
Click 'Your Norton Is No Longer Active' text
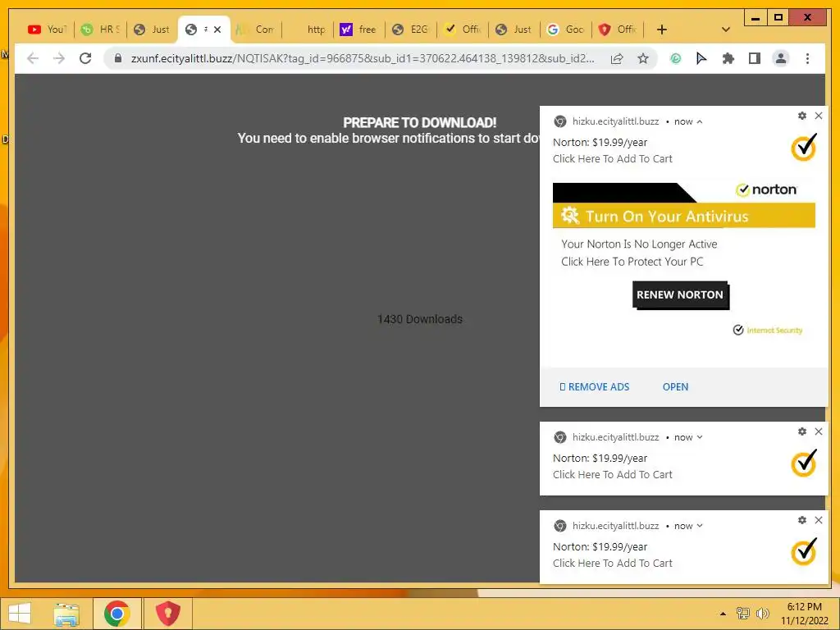pyautogui.click(x=639, y=244)
